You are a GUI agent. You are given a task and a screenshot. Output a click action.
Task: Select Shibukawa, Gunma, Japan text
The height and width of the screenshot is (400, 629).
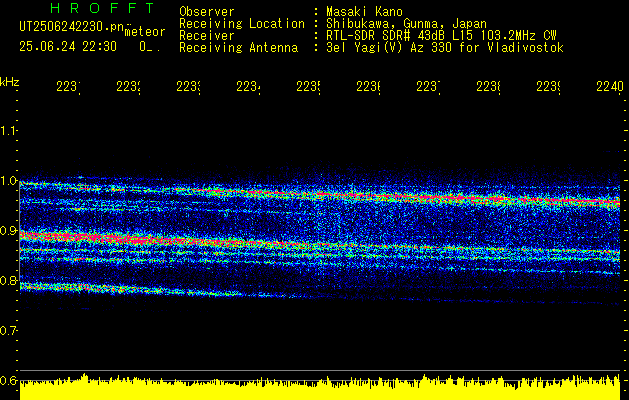406,23
